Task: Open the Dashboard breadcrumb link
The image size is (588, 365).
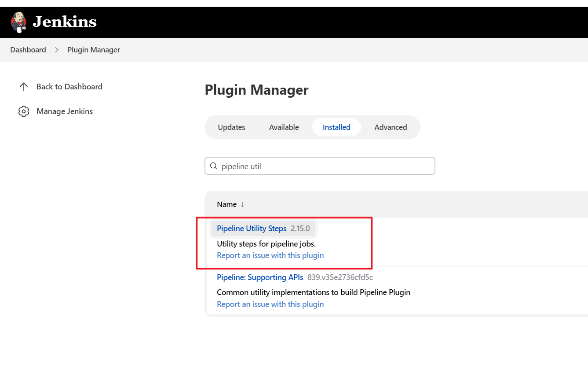Action: click(x=28, y=50)
